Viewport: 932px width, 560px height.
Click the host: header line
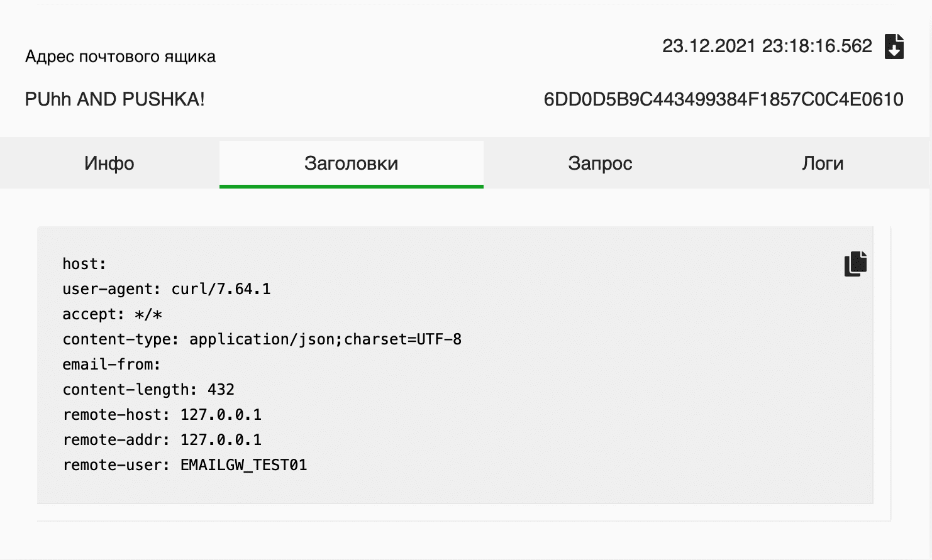[x=84, y=264]
